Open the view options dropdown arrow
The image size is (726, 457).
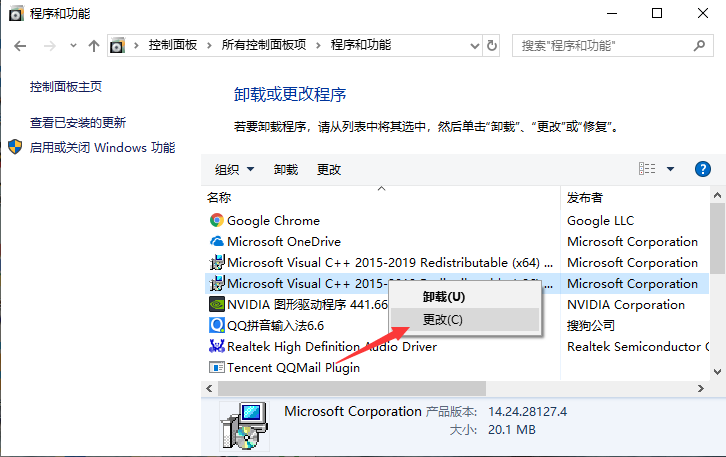[670, 170]
